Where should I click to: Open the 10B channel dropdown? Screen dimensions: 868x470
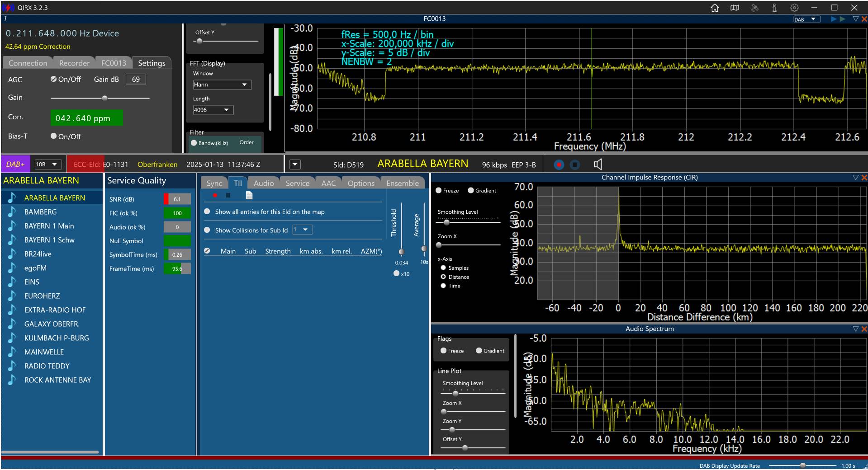click(48, 164)
